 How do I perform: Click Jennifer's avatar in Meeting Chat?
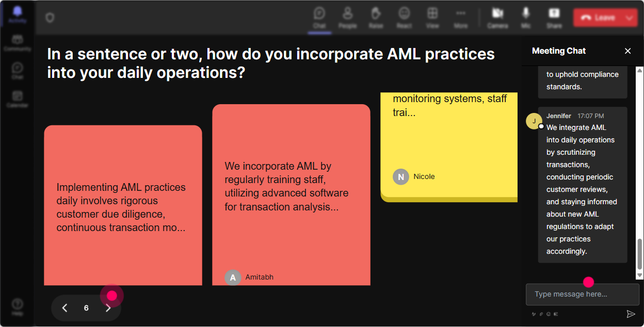pyautogui.click(x=534, y=121)
